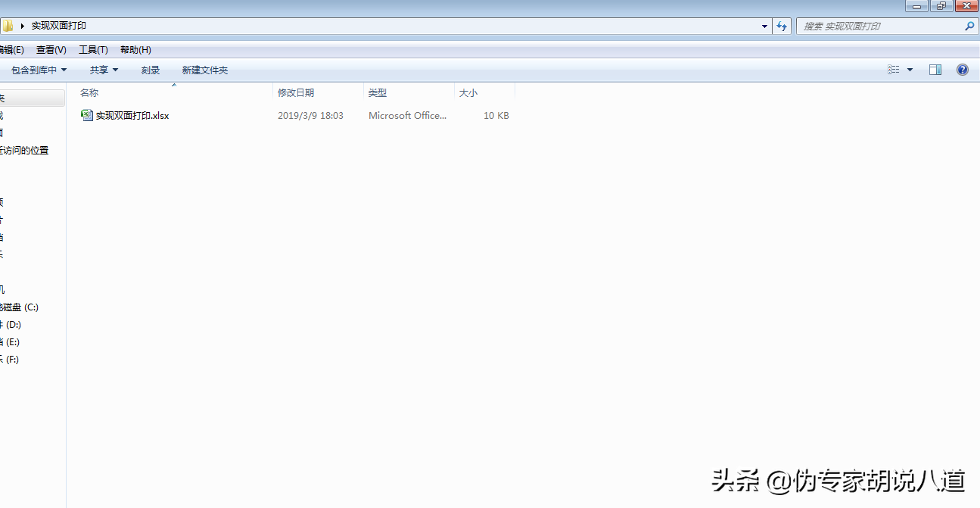
Task: Click the size cell 10 KB
Action: 496,116
